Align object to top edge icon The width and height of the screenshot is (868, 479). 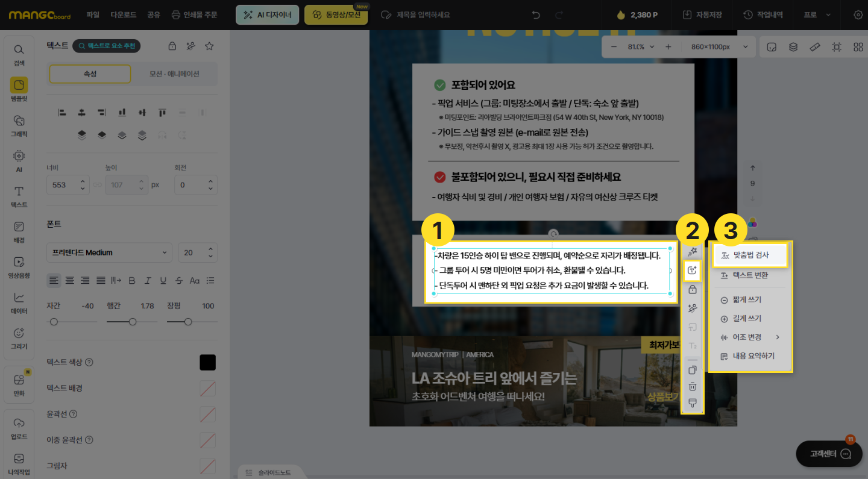[162, 112]
